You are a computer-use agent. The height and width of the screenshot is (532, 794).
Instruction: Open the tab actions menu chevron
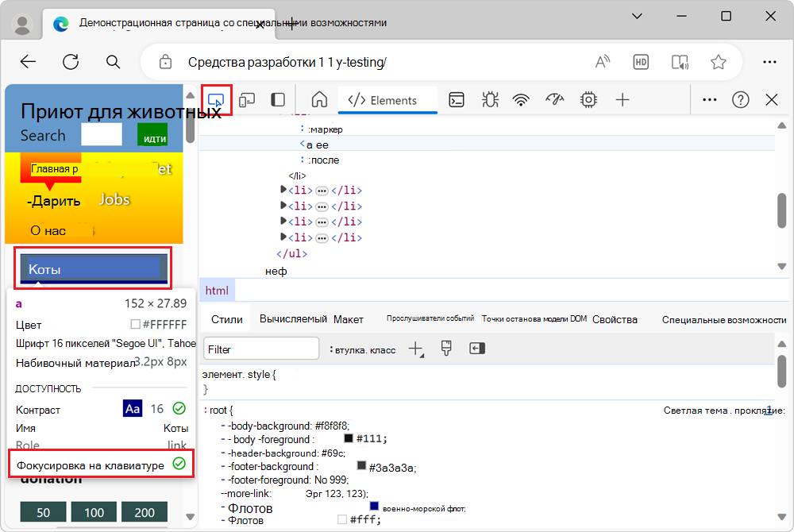637,16
